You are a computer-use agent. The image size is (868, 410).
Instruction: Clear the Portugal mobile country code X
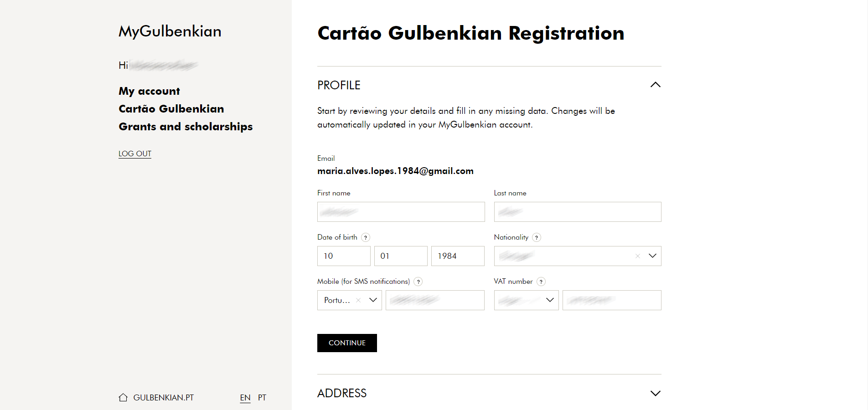[x=358, y=300]
